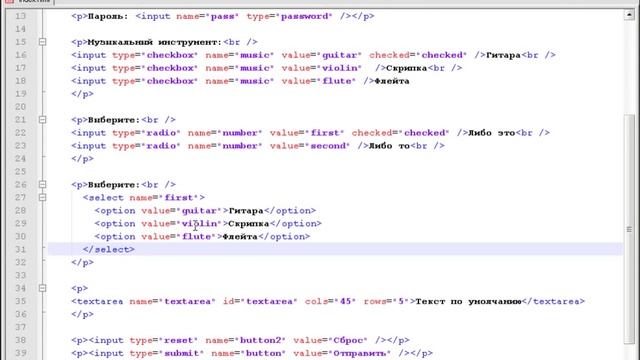Click the word 'Пароль:' on line 13
The image size is (640, 360).
pyautogui.click(x=108, y=16)
